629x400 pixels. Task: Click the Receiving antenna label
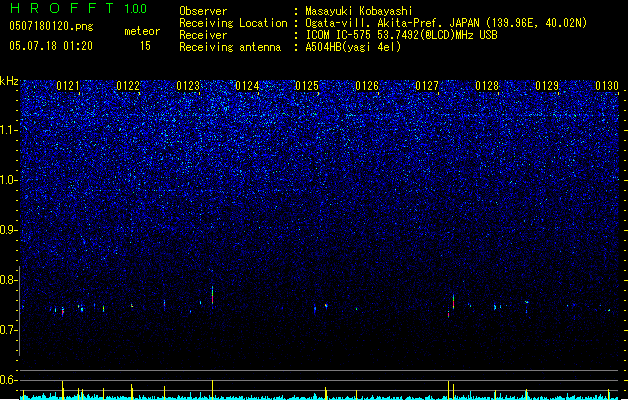pos(230,47)
